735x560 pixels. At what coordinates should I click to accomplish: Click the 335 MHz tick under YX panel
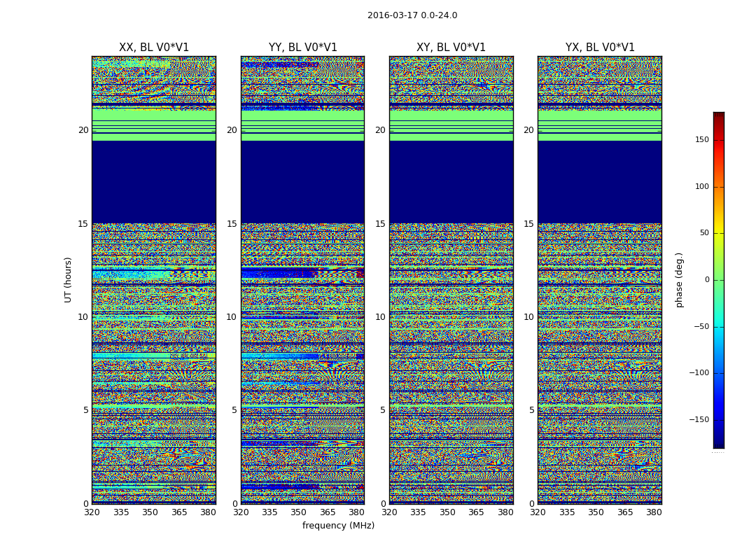point(567,512)
